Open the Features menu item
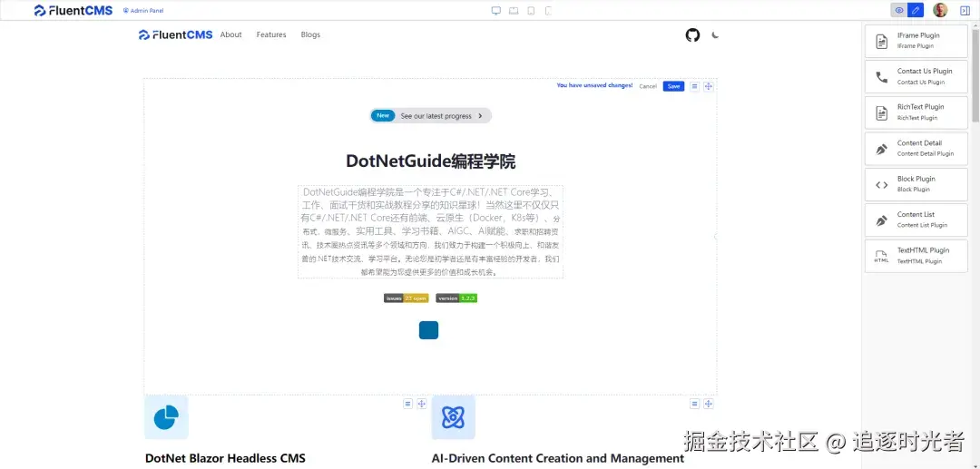The height and width of the screenshot is (469, 980). (271, 35)
